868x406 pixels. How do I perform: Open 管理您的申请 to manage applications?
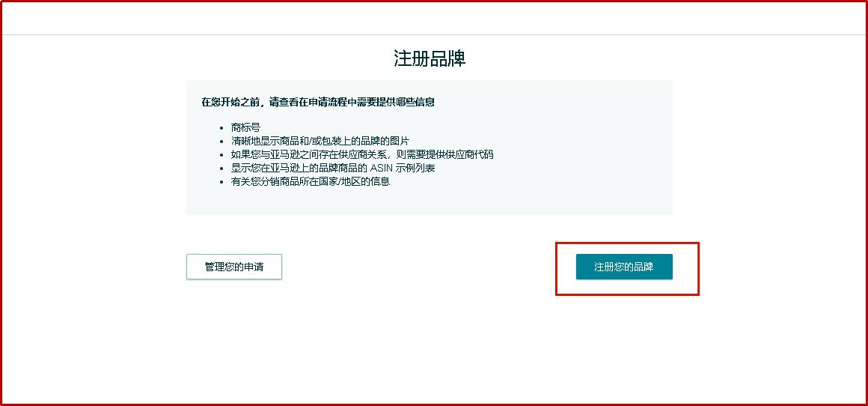234,267
